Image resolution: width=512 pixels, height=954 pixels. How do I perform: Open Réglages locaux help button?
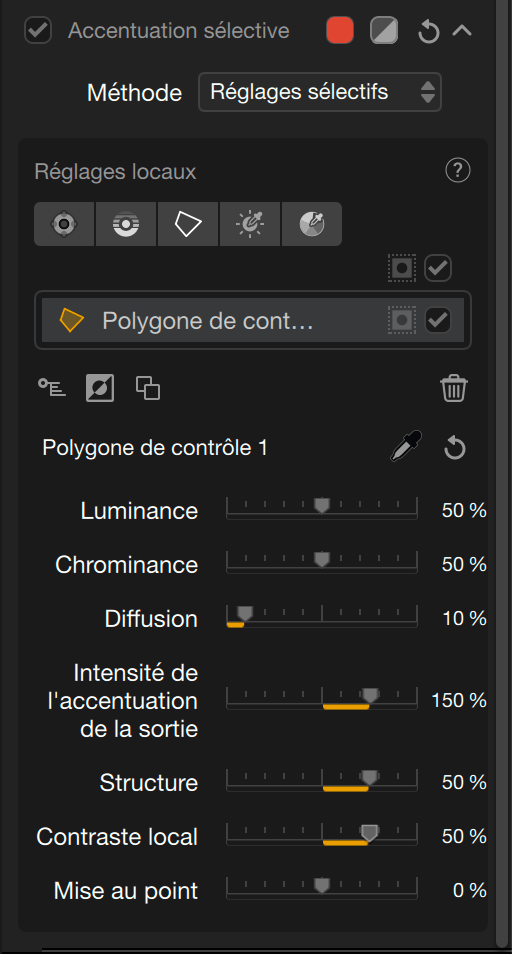458,171
